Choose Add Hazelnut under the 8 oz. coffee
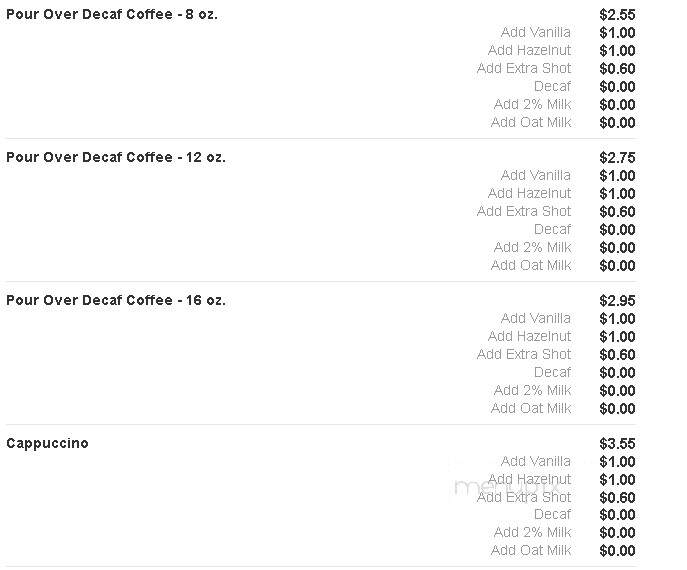The image size is (687, 570). pyautogui.click(x=529, y=50)
